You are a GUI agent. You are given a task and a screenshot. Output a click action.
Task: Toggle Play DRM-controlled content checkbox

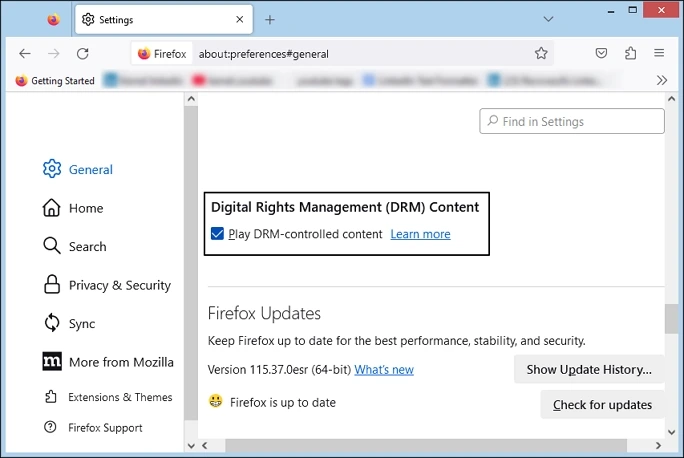pyautogui.click(x=217, y=234)
